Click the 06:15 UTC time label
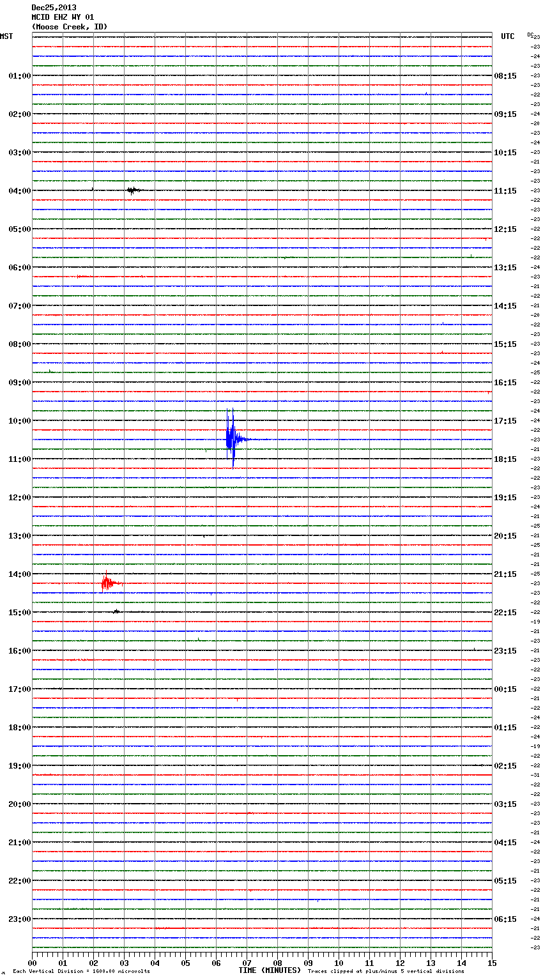The width and height of the screenshot is (543, 980). (x=505, y=919)
